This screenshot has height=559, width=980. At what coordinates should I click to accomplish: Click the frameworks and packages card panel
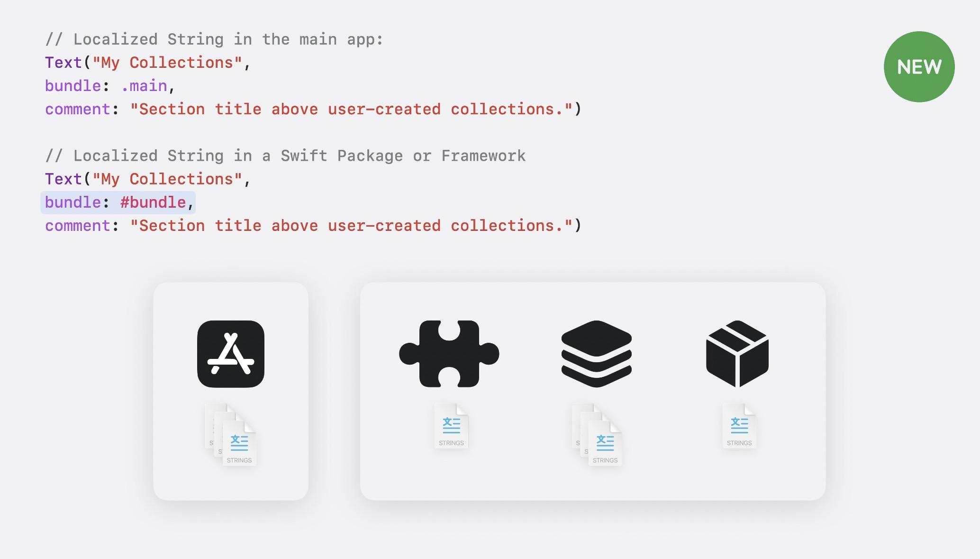[x=593, y=391]
